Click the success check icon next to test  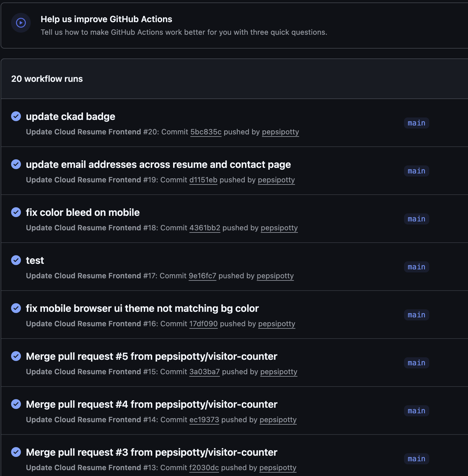point(16,260)
